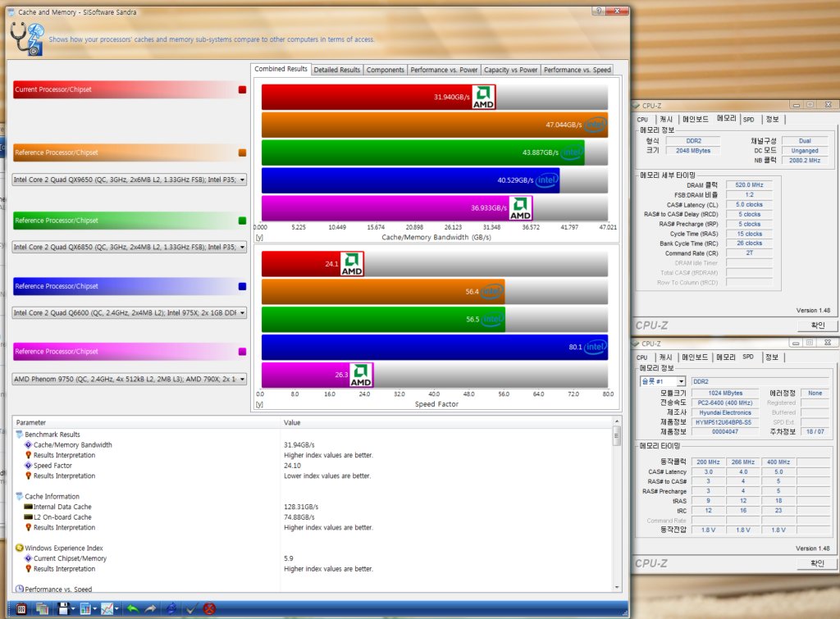The height and width of the screenshot is (619, 840).
Task: Click the AMD logo on the 24.1 speed bar
Action: pos(351,263)
